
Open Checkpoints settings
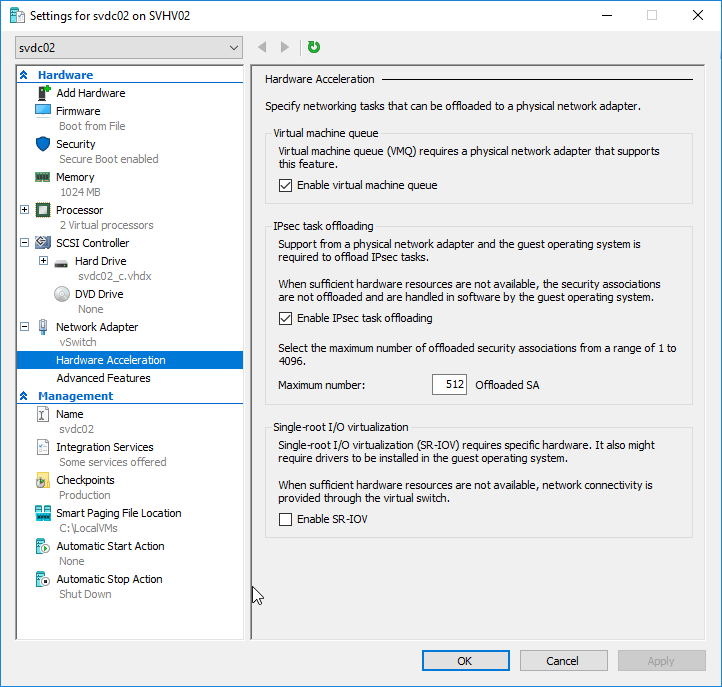tap(85, 480)
